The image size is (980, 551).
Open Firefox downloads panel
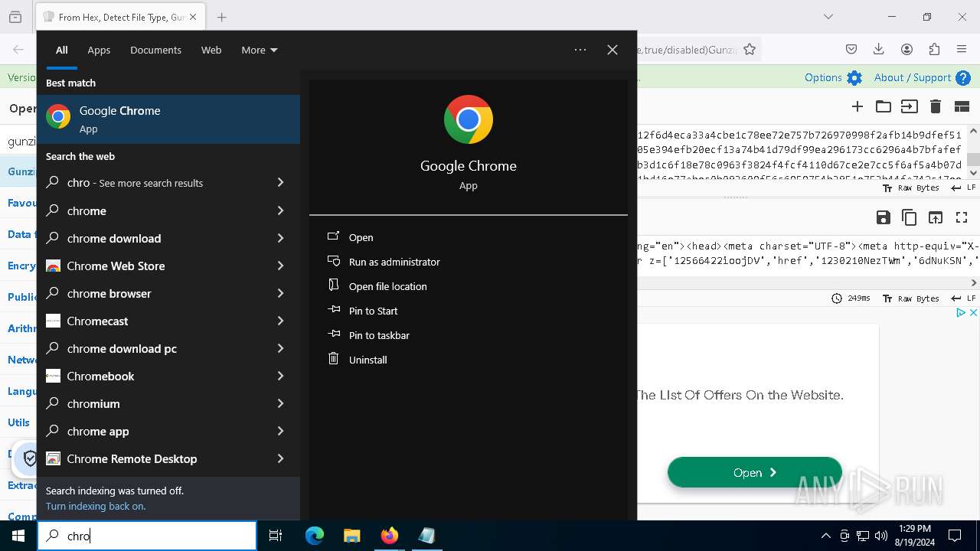(x=878, y=49)
